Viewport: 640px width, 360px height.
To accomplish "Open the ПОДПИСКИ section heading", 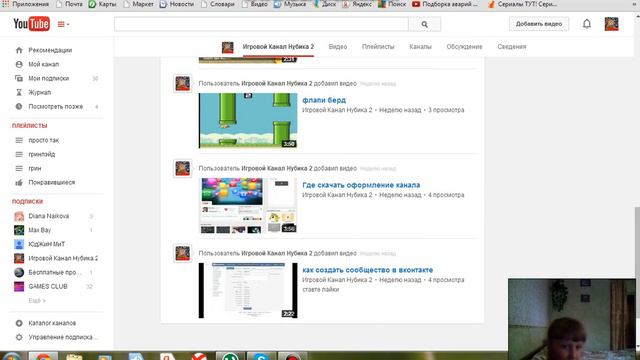I will tap(27, 202).
